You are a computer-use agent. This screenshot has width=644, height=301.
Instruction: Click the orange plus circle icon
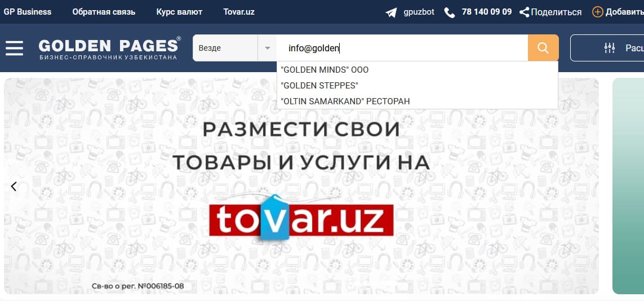click(x=597, y=12)
